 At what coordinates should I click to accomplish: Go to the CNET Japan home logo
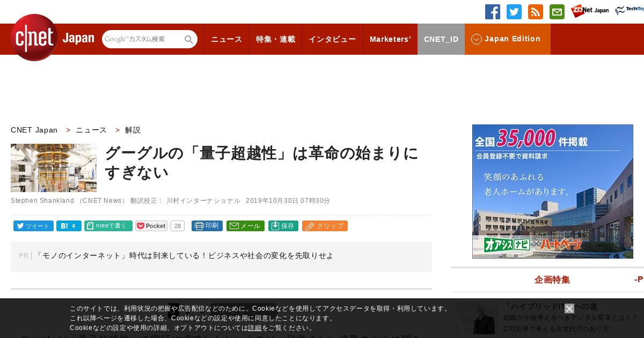coord(52,38)
